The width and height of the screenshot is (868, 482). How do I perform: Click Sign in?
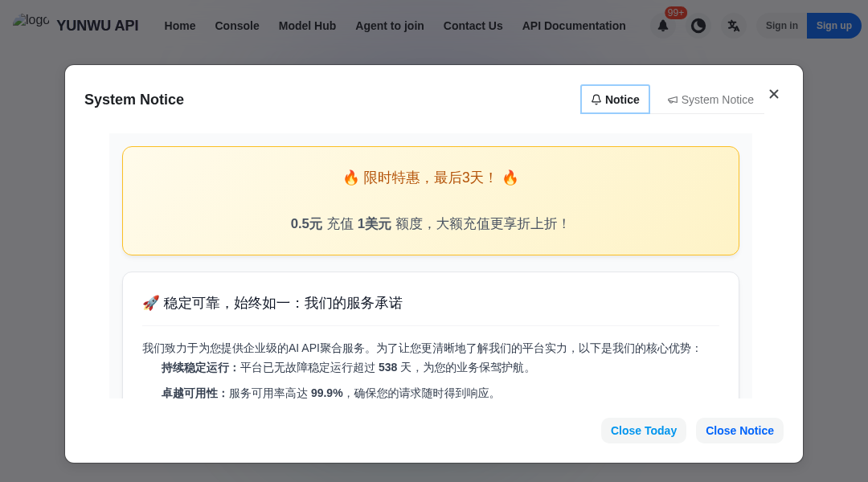tap(781, 26)
